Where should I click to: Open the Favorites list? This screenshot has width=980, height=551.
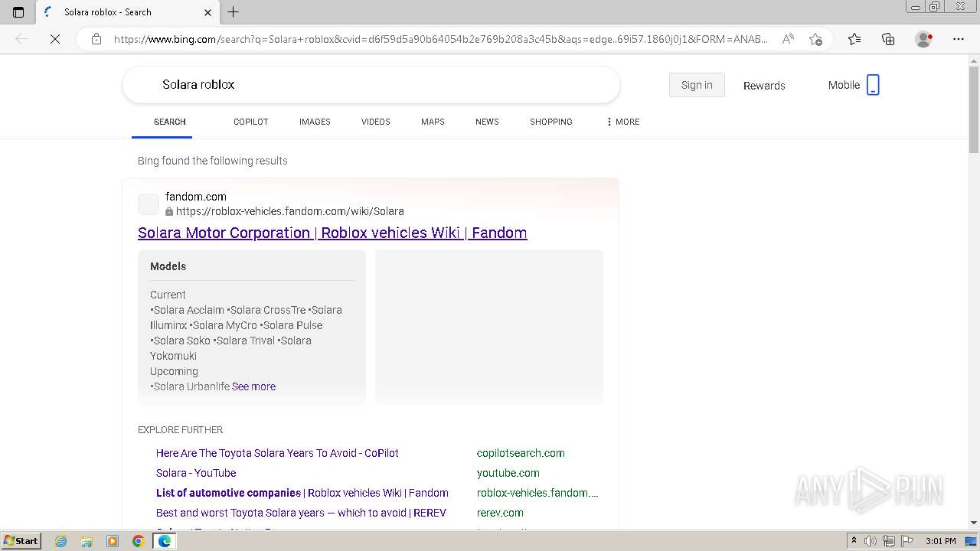click(854, 39)
